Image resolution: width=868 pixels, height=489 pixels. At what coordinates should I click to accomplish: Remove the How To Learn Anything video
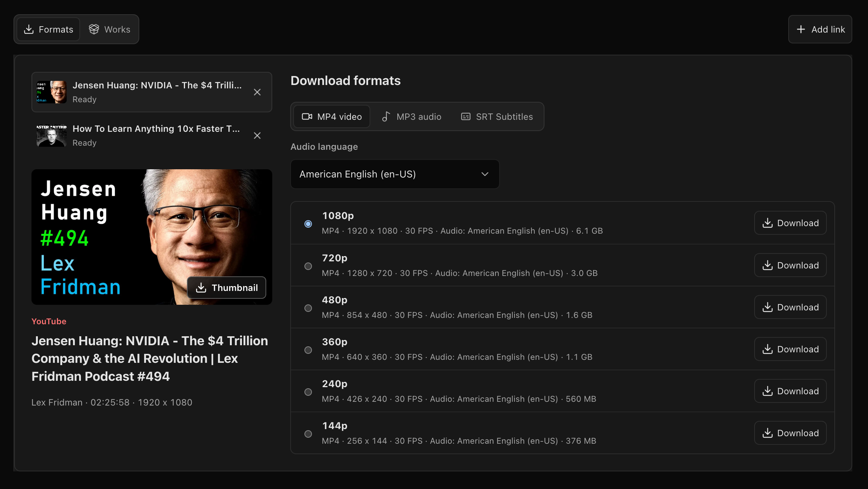[x=257, y=136]
